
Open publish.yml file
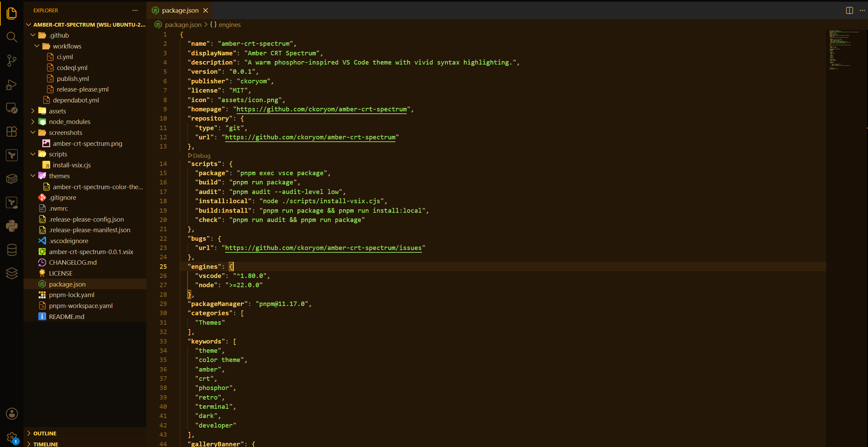(x=85, y=79)
